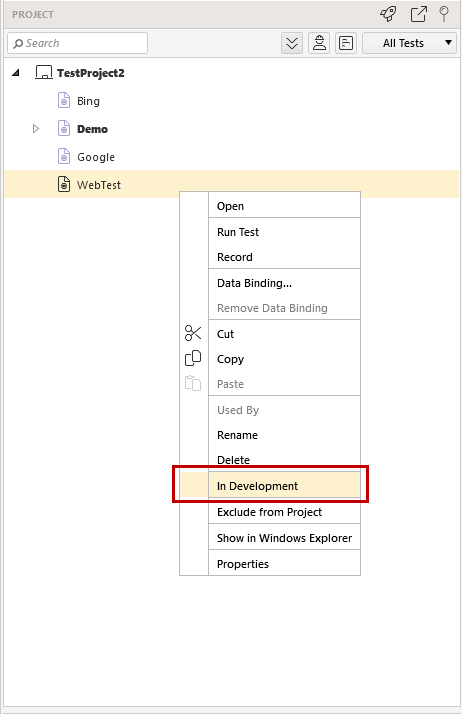462x714 pixels.
Task: Click the rocket icon in Project header
Action: point(388,14)
